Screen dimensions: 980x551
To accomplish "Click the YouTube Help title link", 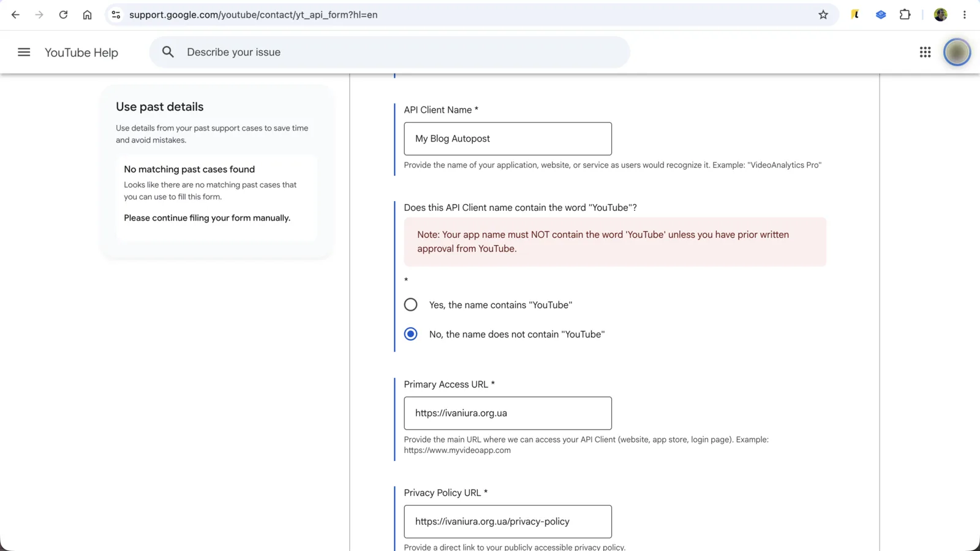I will [x=81, y=53].
